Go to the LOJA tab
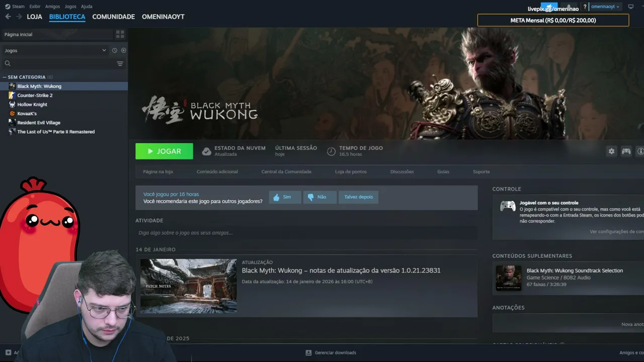The width and height of the screenshot is (644, 362). point(35,17)
